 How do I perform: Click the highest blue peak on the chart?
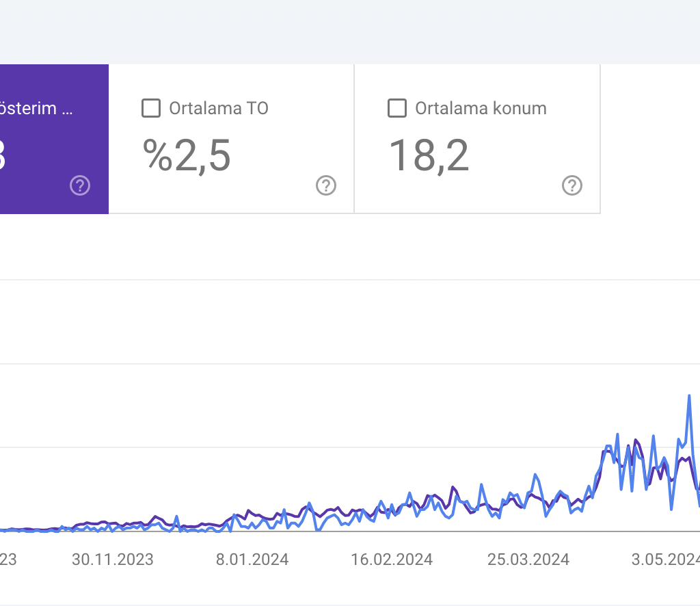(x=689, y=396)
